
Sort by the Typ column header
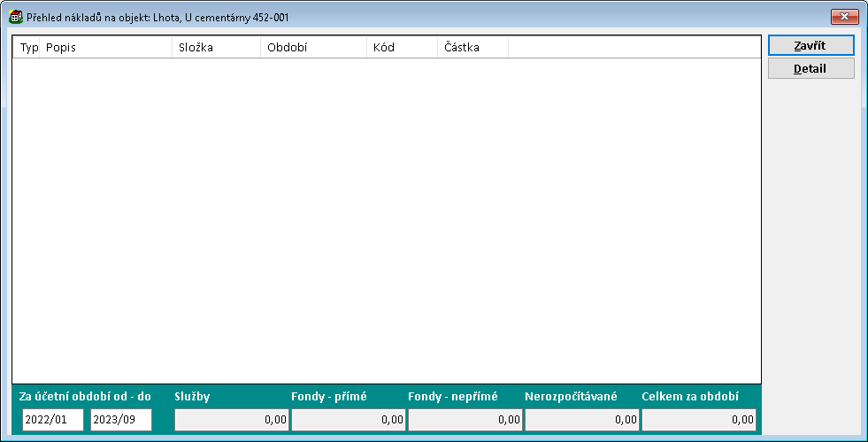click(x=28, y=47)
